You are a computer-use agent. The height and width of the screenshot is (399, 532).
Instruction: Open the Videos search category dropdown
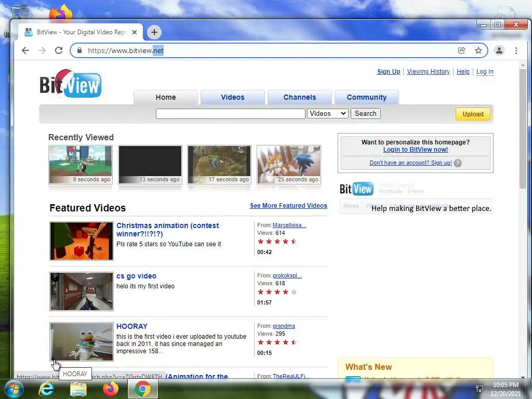[x=328, y=114]
